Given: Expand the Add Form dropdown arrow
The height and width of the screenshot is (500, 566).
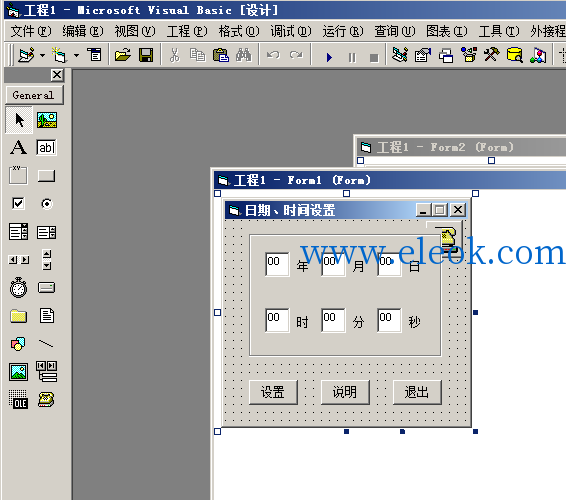Looking at the screenshot, I should pos(77,56).
